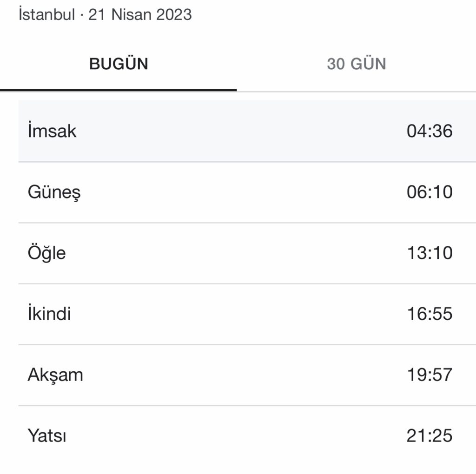The width and height of the screenshot is (476, 474).
Task: Click the Güneş time 06:10
Action: [x=429, y=192]
